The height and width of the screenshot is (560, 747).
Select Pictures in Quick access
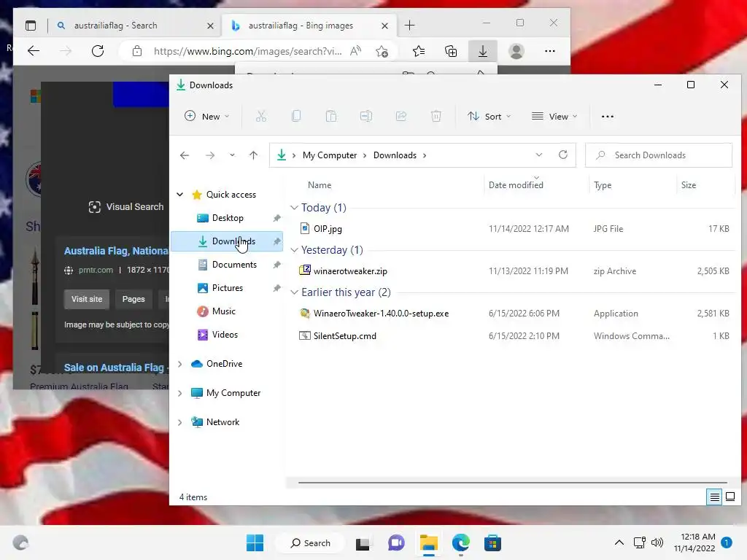227,288
